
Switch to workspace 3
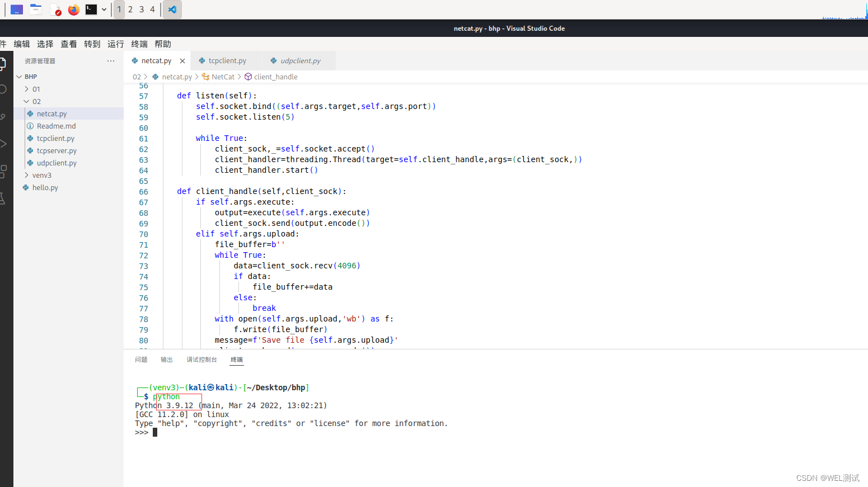pos(142,10)
